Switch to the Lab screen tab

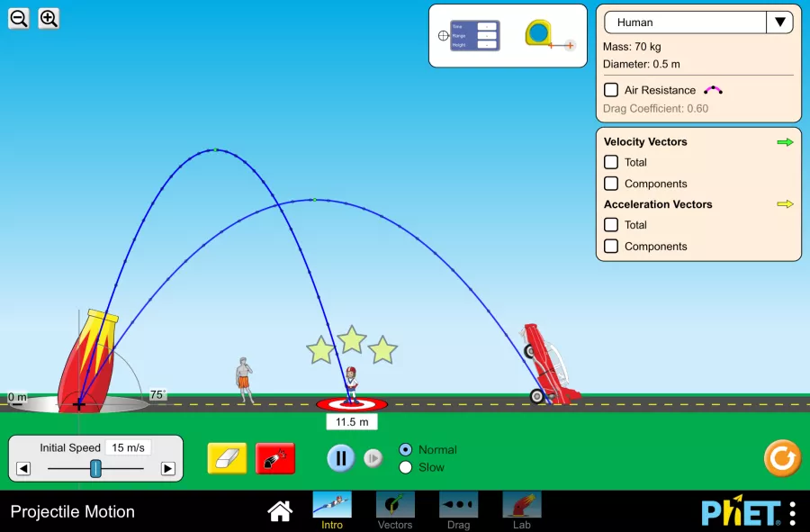click(522, 509)
